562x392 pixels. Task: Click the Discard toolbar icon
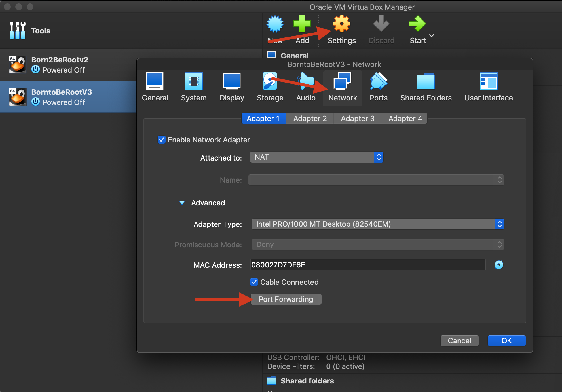[381, 24]
